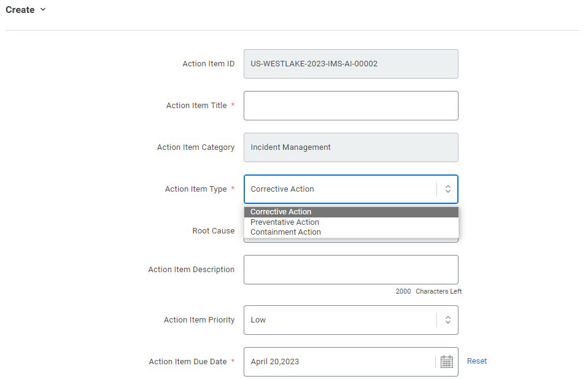Screen dimensions: 588x379
Task: Click into the Action Item Description box
Action: [x=351, y=270]
